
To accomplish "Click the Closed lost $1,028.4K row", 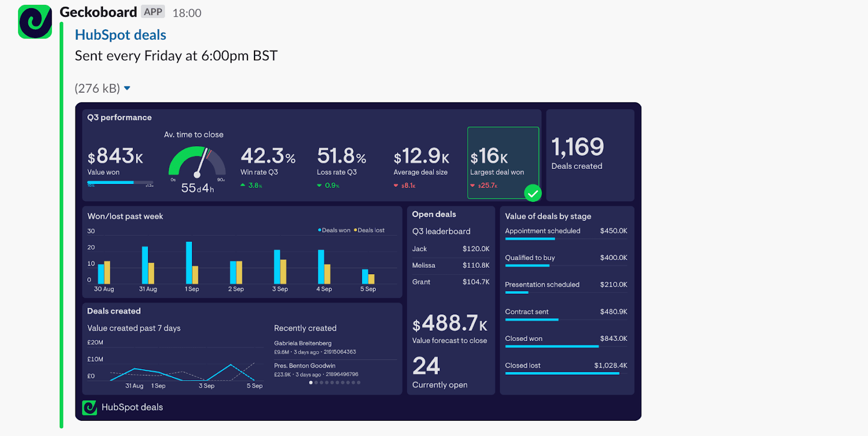I will click(566, 368).
